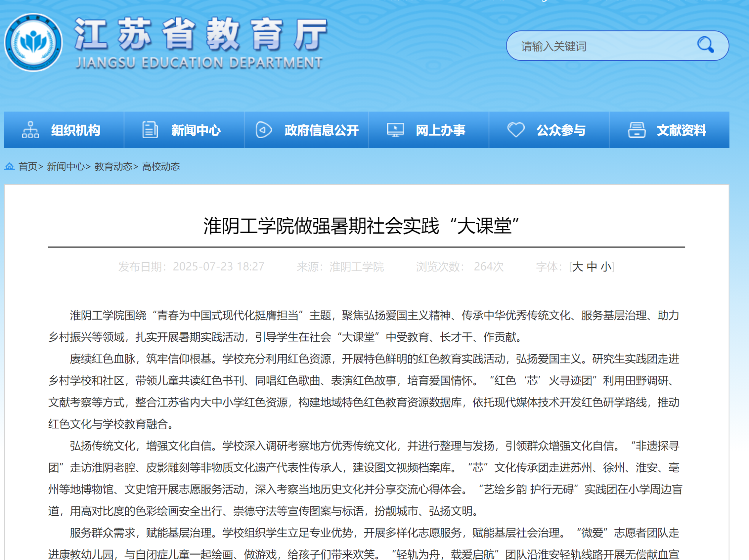This screenshot has height=560, width=749.
Task: Click the organization chart icon beside 组织机构
Action: (x=30, y=130)
